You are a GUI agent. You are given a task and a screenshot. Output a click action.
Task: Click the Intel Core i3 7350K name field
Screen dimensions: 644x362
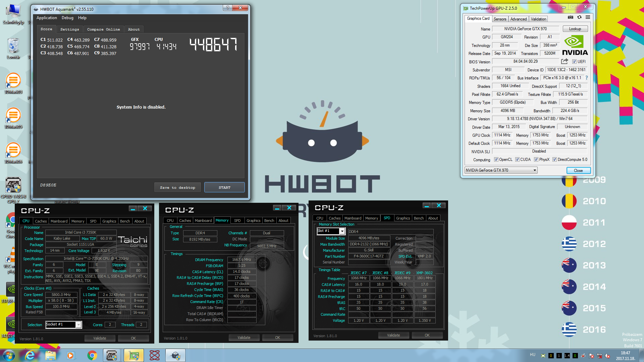(80, 232)
